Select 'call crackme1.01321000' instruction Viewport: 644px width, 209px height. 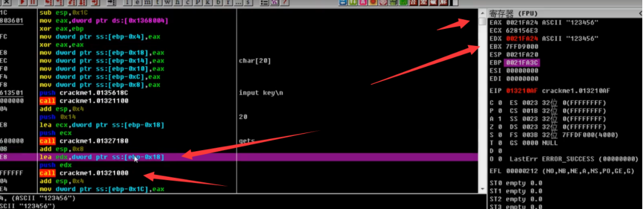(x=84, y=173)
